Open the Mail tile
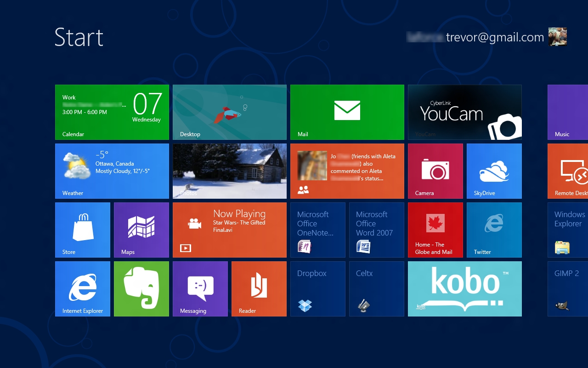This screenshot has height=368, width=588. [x=347, y=112]
